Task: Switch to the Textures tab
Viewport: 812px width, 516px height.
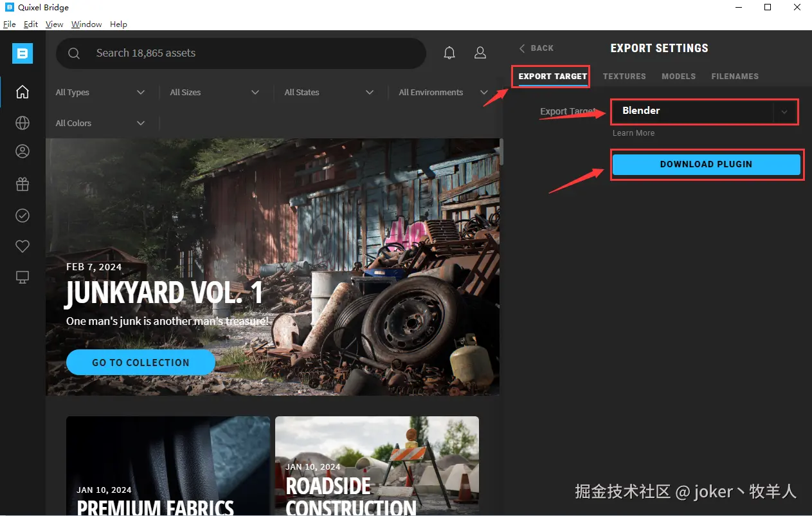Action: click(x=624, y=77)
